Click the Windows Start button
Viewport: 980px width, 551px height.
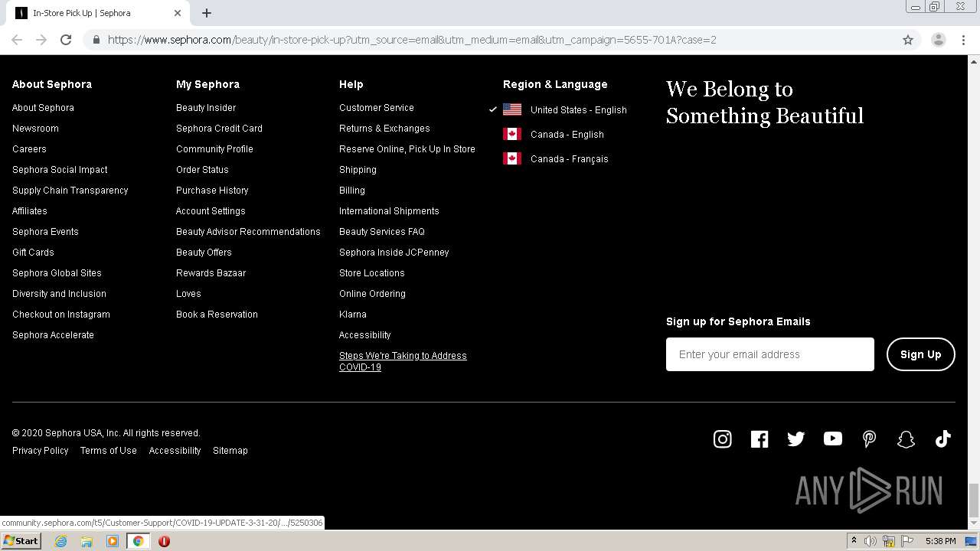[x=21, y=541]
